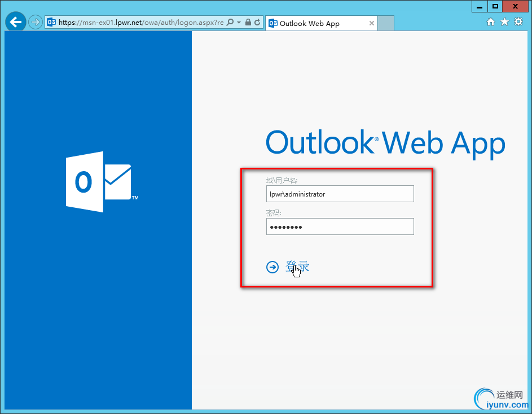The height and width of the screenshot is (414, 532).
Task: Click the 登录 sign-in link
Action: (x=297, y=267)
